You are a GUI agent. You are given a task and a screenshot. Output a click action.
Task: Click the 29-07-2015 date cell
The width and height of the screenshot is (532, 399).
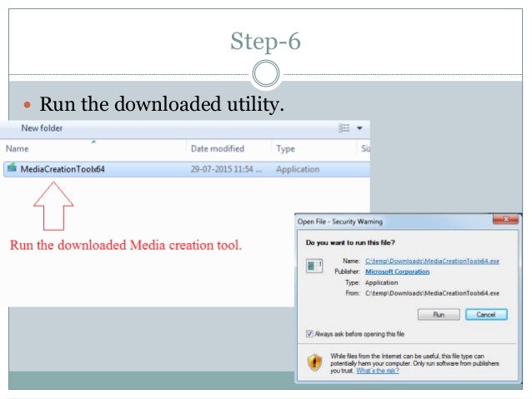[226, 169]
